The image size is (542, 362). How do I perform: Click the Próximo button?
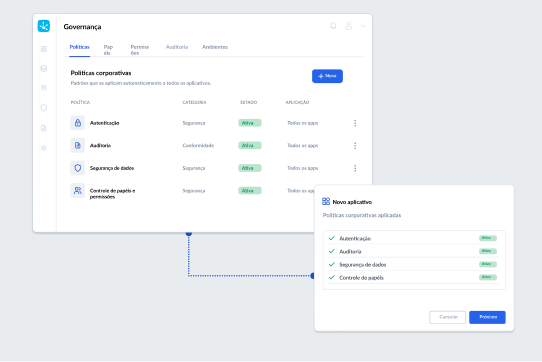pyautogui.click(x=487, y=317)
